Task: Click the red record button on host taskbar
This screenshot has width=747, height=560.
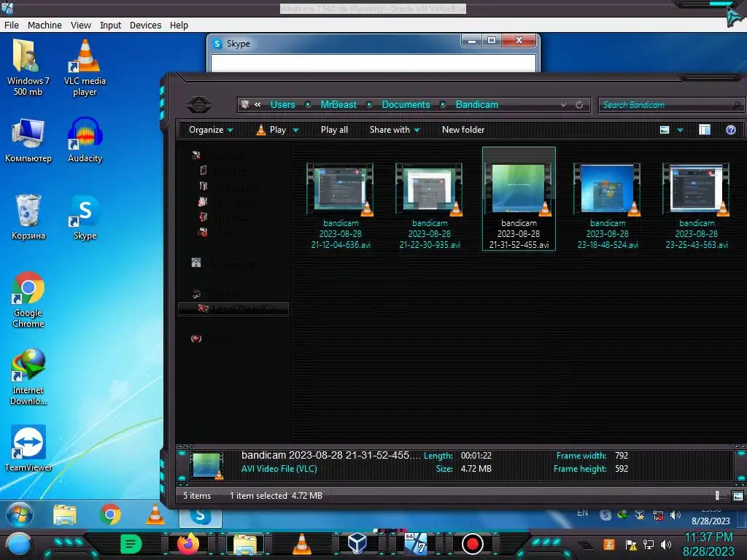Action: [472, 544]
